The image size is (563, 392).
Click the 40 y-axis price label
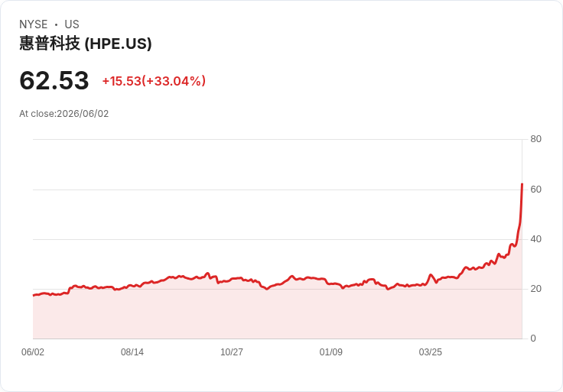535,239
